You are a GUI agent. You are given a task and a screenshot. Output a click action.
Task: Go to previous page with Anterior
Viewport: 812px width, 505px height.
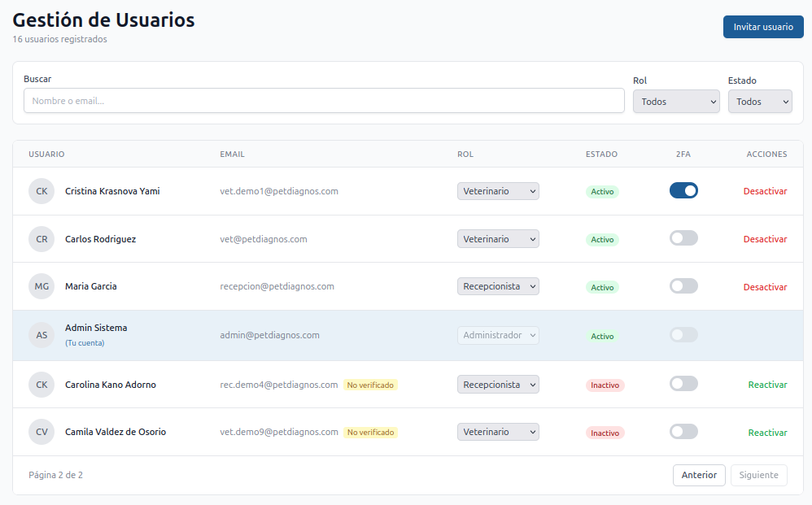click(699, 475)
